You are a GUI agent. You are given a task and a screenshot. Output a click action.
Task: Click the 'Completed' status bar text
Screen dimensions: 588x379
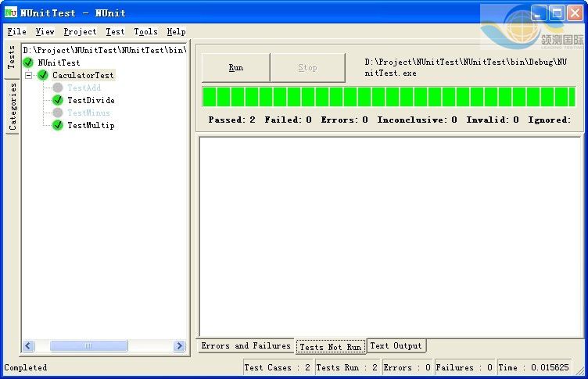[26, 367]
